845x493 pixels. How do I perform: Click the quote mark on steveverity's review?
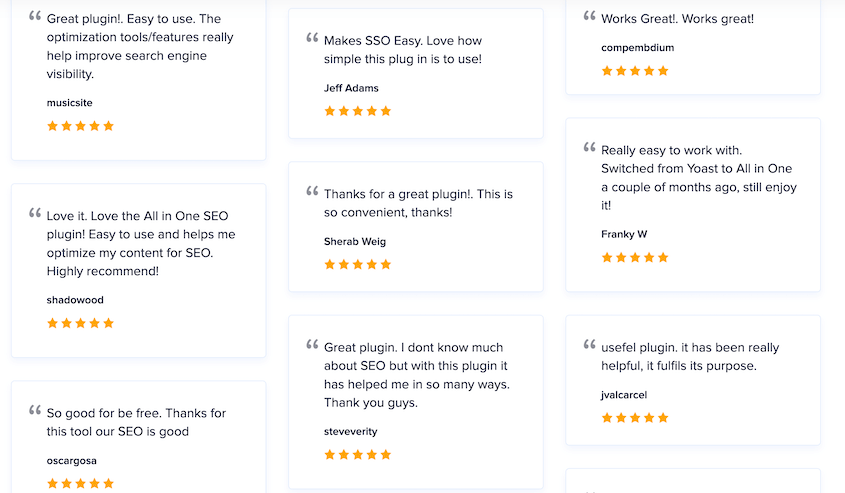tap(312, 345)
